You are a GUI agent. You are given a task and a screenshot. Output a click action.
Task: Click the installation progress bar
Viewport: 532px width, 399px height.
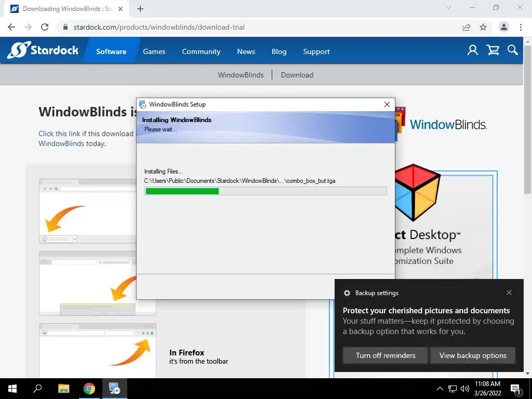(265, 191)
